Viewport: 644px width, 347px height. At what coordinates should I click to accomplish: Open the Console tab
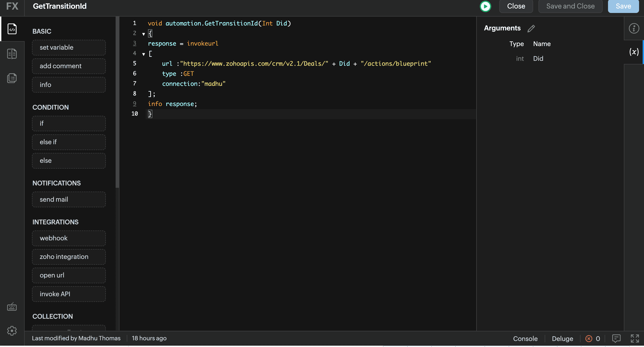pos(525,339)
